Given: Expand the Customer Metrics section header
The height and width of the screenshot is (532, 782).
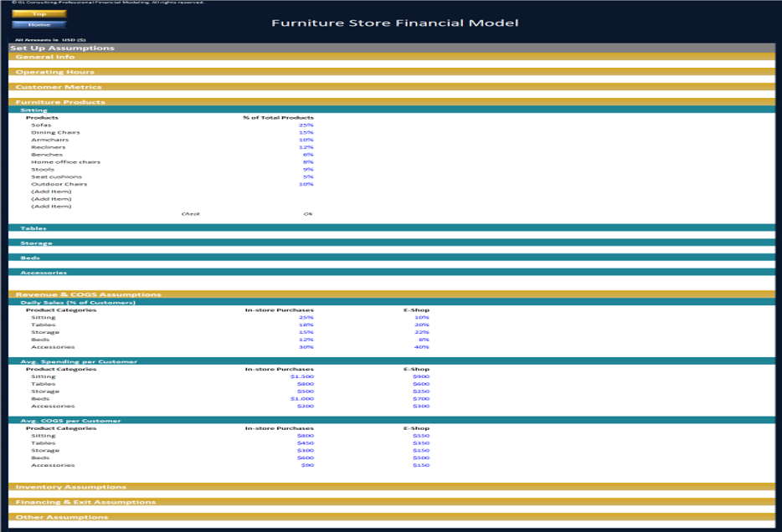Looking at the screenshot, I should point(392,87).
